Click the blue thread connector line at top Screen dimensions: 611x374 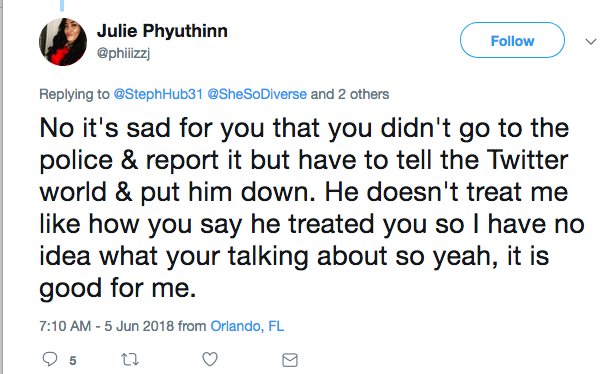[x=62, y=5]
